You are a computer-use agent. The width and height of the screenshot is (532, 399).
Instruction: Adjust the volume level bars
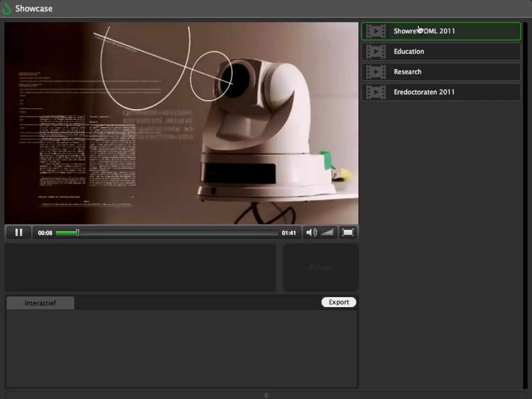327,232
